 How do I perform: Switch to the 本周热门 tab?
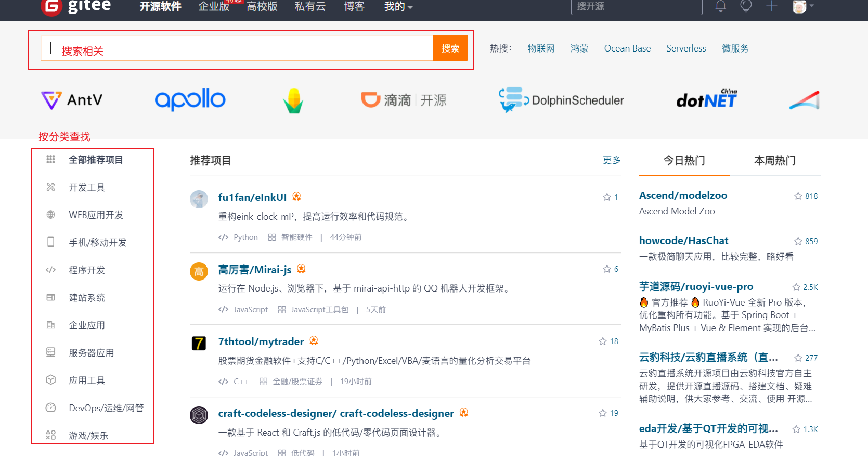pyautogui.click(x=775, y=160)
